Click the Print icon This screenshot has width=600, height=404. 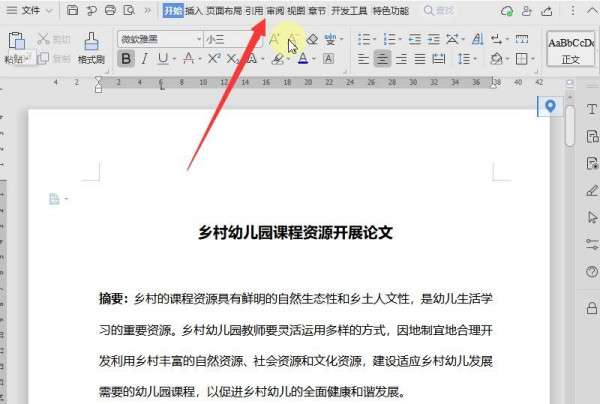pyautogui.click(x=110, y=10)
